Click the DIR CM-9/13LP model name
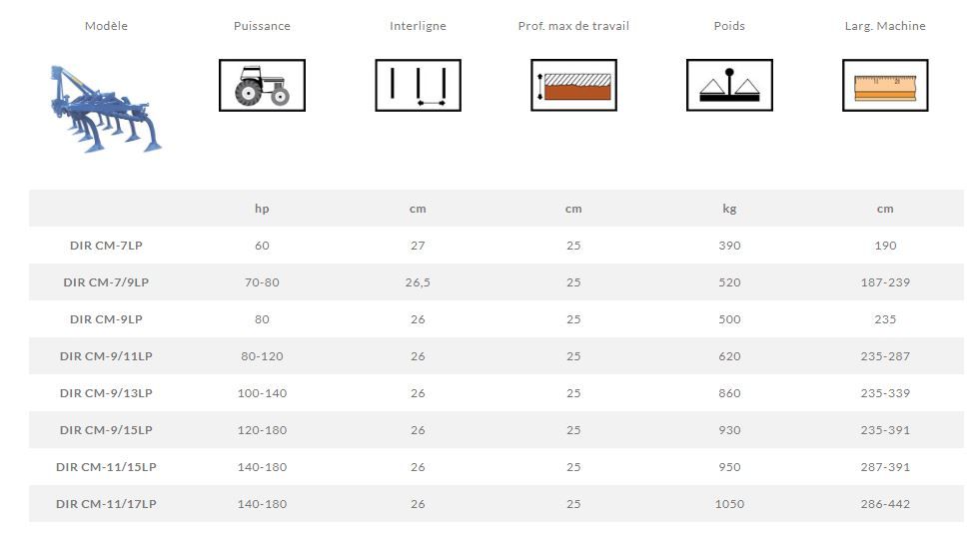Screen dimensions: 980x536 106,393
